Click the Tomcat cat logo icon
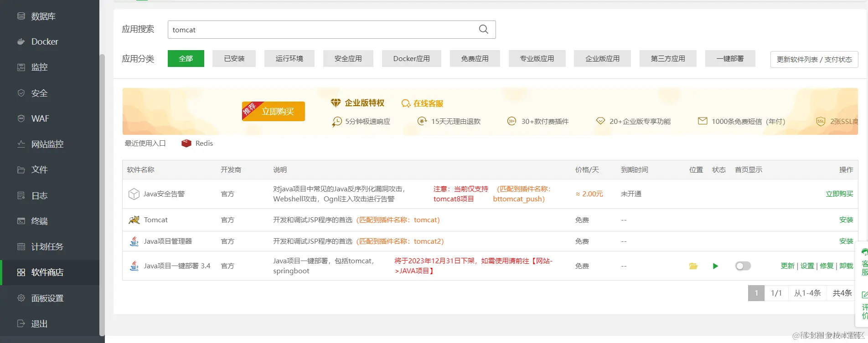 click(x=134, y=220)
